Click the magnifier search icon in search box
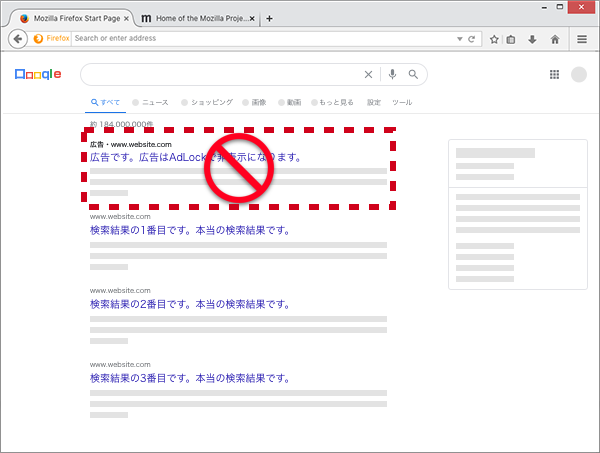The image size is (600, 453). (413, 74)
